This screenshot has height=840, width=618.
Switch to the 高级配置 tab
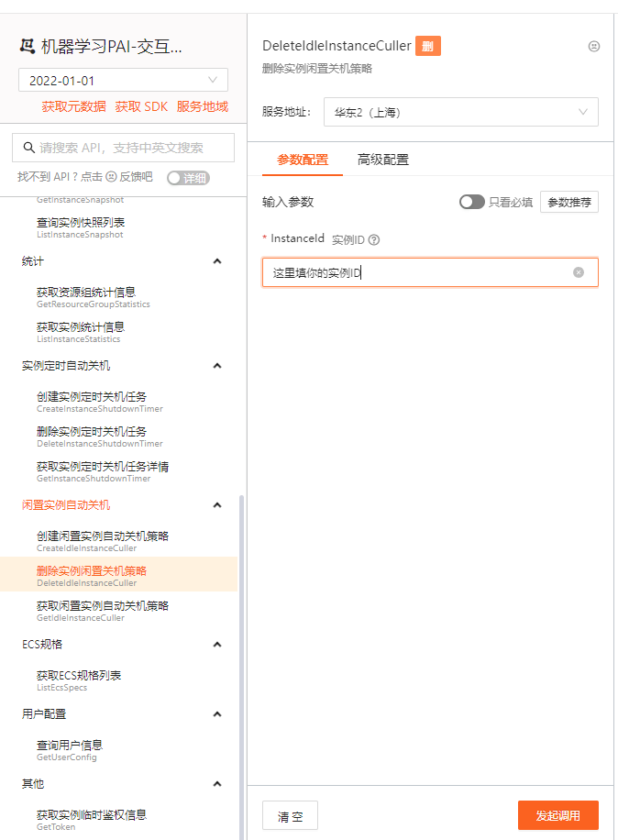click(383, 160)
